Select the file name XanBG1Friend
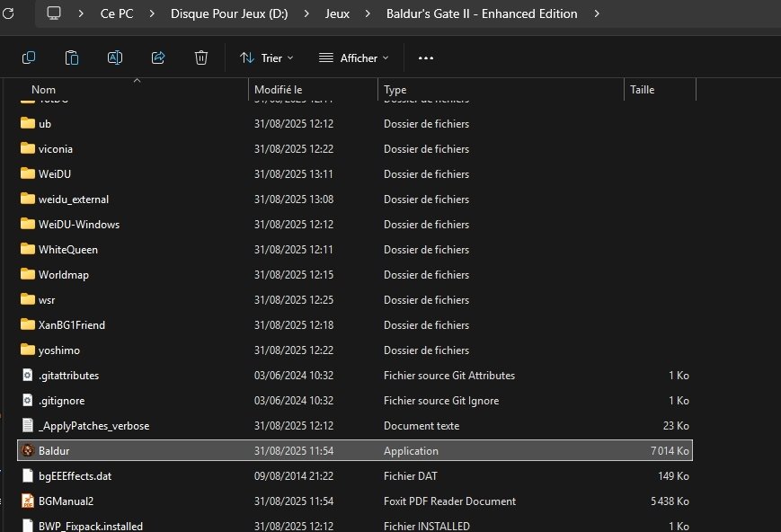The width and height of the screenshot is (781, 532). (x=72, y=324)
